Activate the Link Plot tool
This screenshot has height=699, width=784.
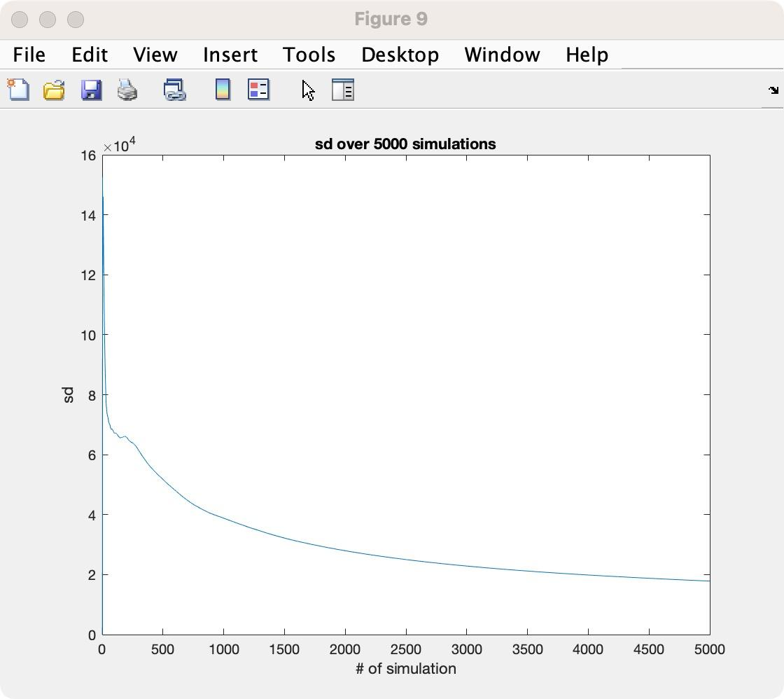(x=174, y=90)
